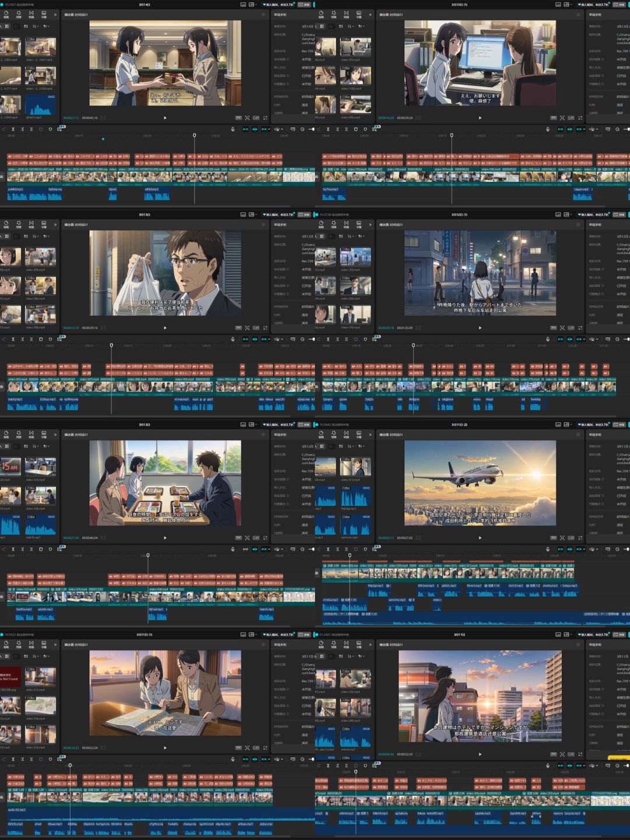Click the 会员3.7折 member offer in 3月13日 (1) window
Screen dimensions: 630x840
[x=594, y=5]
